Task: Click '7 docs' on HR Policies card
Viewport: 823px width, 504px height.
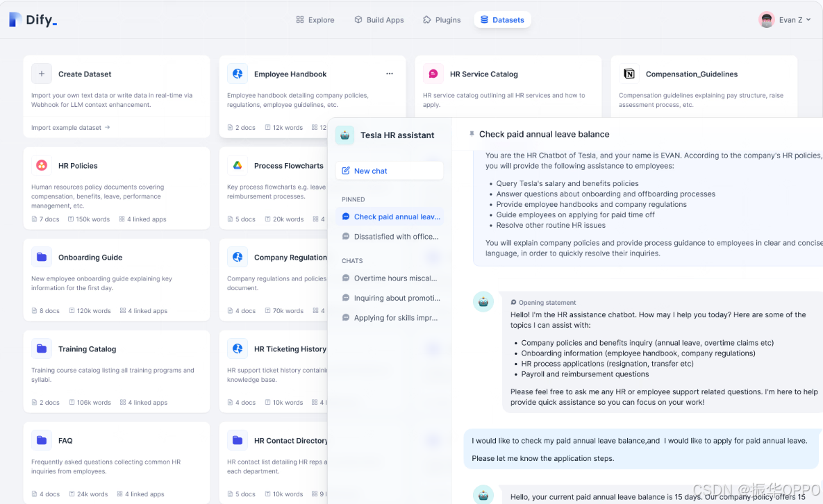Action: point(46,219)
